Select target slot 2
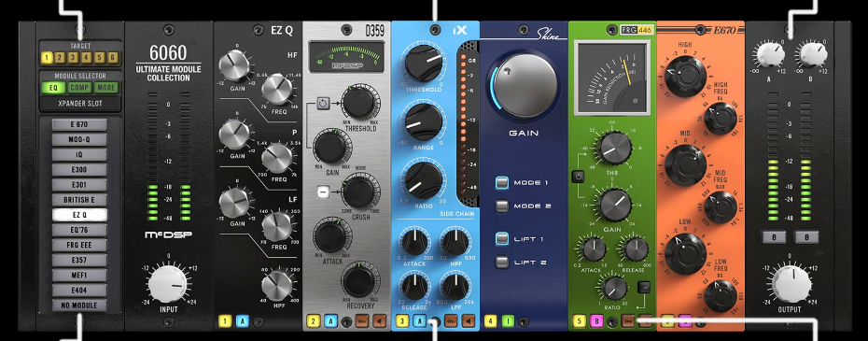868x341 pixels. (x=61, y=57)
